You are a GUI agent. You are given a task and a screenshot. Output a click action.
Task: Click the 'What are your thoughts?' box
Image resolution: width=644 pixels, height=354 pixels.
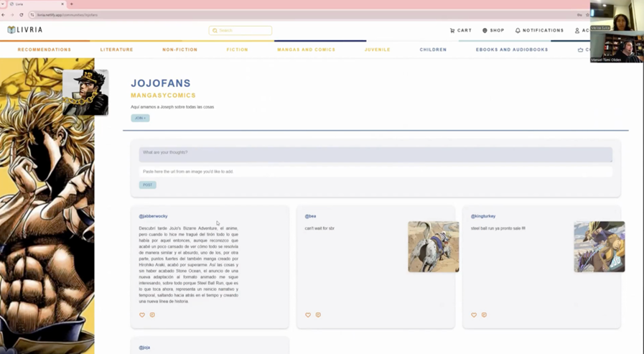(x=375, y=154)
